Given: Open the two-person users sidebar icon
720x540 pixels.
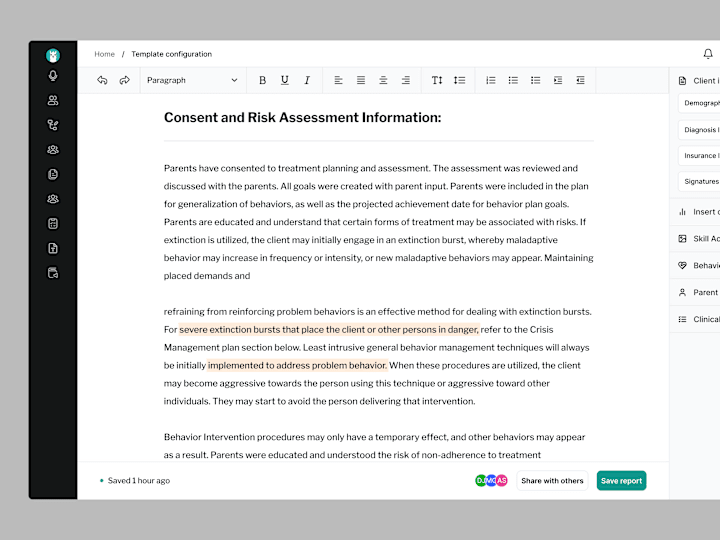Looking at the screenshot, I should [x=53, y=101].
